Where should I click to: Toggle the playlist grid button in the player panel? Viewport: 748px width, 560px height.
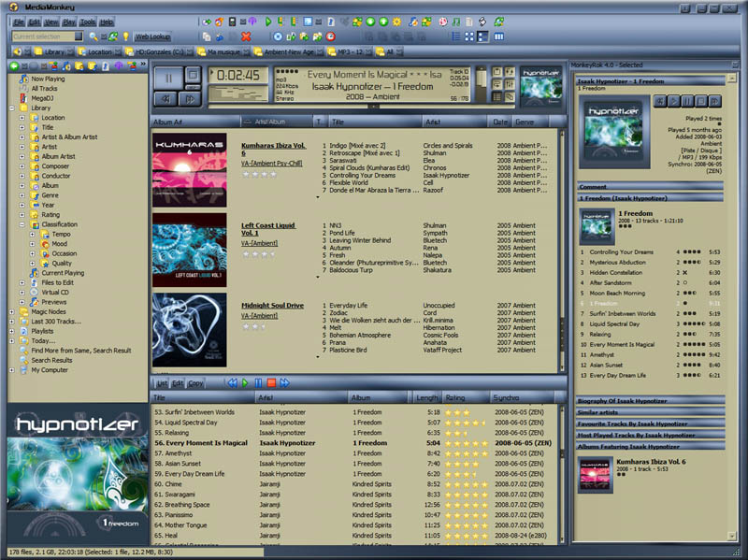pyautogui.click(x=496, y=96)
